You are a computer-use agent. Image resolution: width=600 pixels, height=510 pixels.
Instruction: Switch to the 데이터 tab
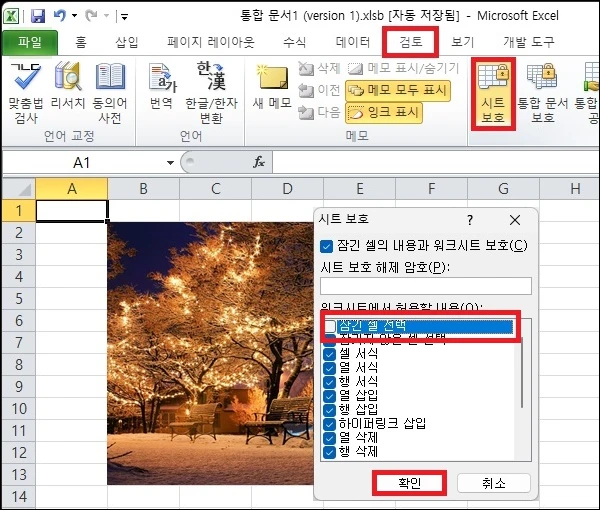pyautogui.click(x=353, y=42)
